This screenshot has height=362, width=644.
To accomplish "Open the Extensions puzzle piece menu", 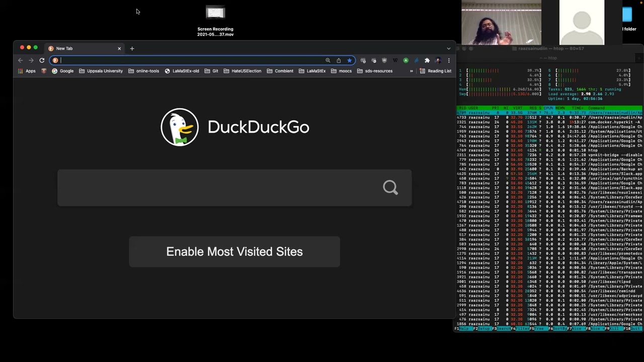I will point(427,60).
